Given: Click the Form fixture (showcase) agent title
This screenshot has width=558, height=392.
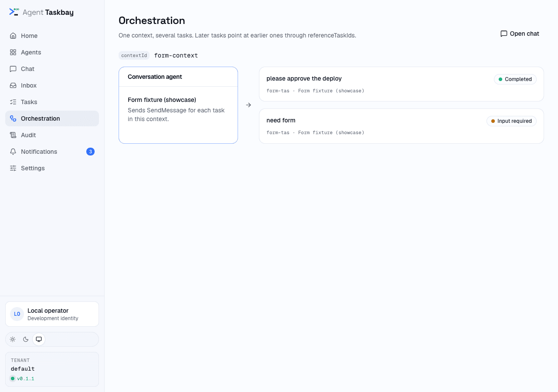Looking at the screenshot, I should tap(162, 100).
